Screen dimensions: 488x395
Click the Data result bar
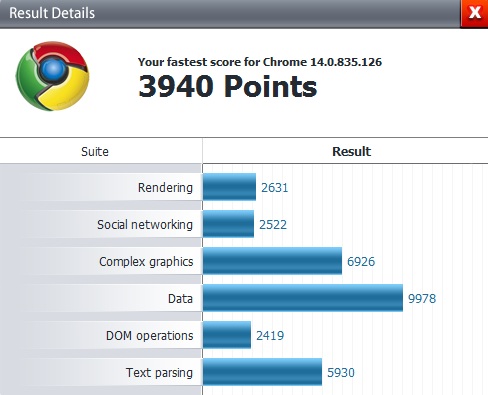click(x=303, y=298)
